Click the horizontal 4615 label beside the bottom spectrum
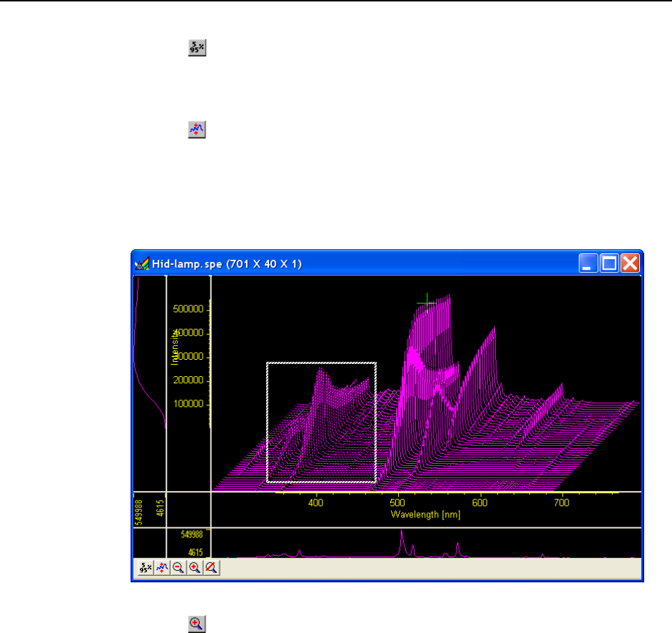 click(195, 552)
